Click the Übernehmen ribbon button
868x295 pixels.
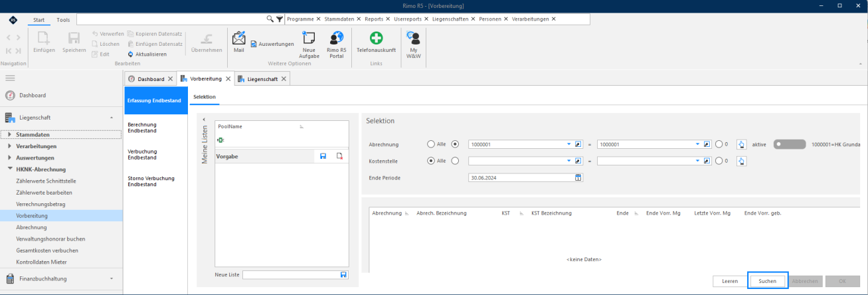[x=207, y=41]
